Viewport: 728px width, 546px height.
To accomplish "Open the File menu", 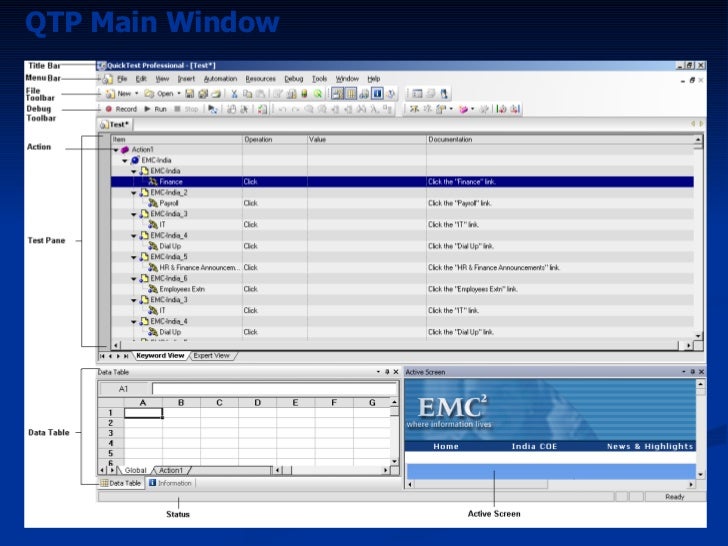I will [122, 79].
